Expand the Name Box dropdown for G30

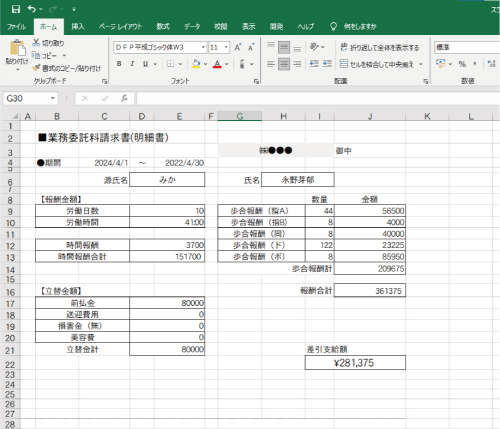point(52,98)
